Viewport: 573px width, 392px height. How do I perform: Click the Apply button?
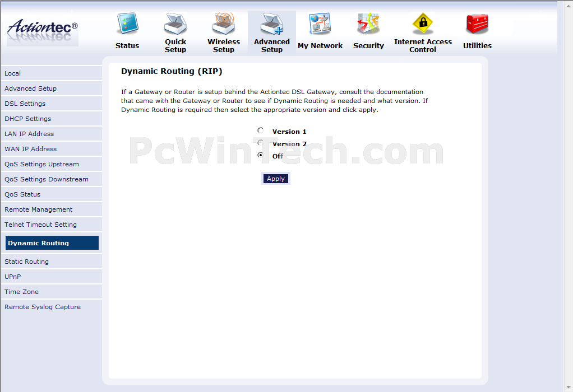click(275, 179)
